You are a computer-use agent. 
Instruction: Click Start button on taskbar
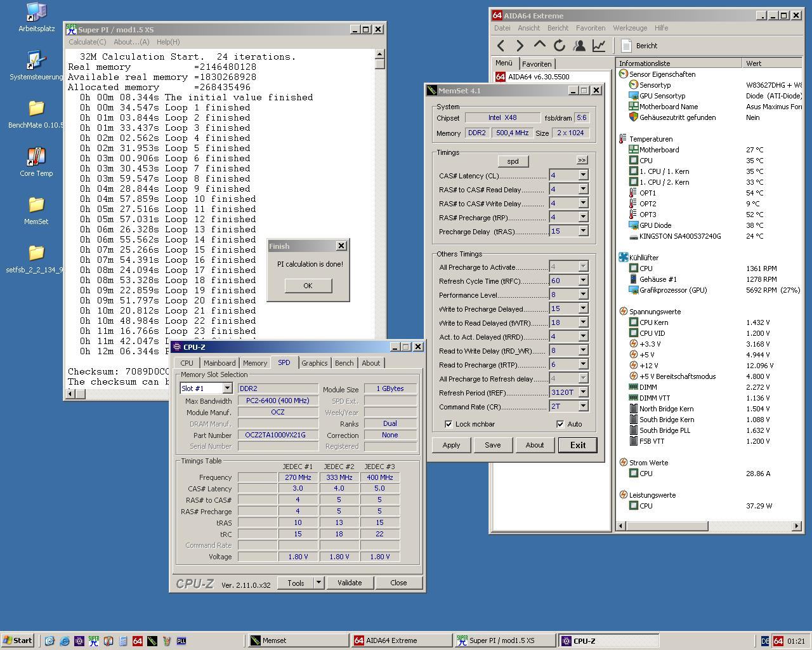pos(18,640)
